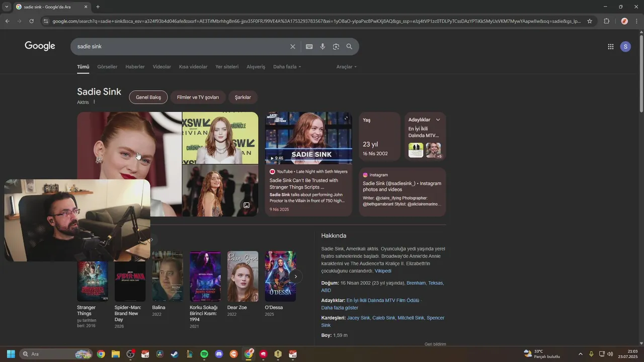Play the Late Night with Seth Meyers video
Image resolution: width=644 pixels, height=362 pixels.
(308, 138)
